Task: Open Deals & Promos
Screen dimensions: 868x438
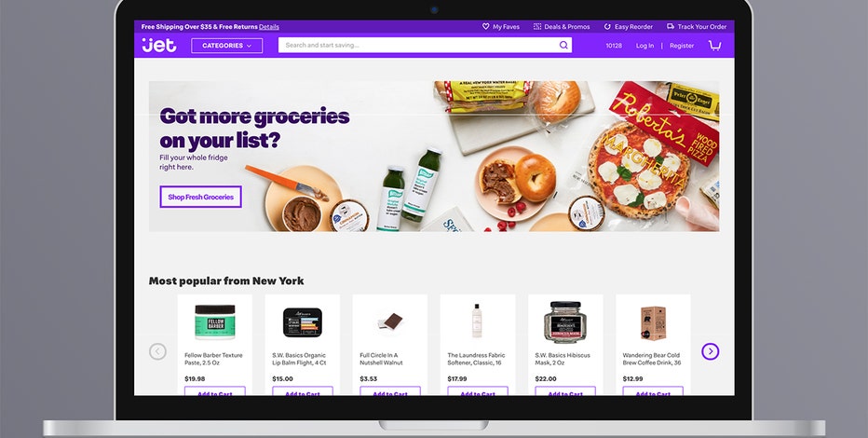Action: pos(562,27)
